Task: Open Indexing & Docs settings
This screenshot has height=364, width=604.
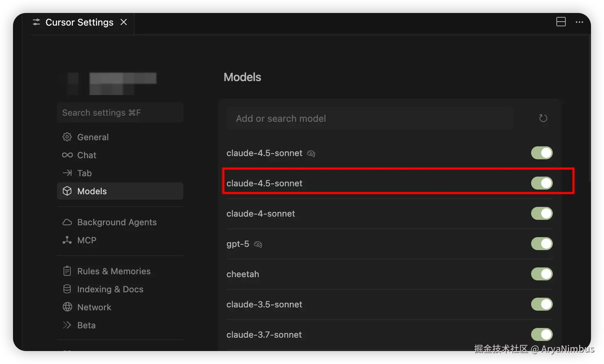Action: pos(120,289)
